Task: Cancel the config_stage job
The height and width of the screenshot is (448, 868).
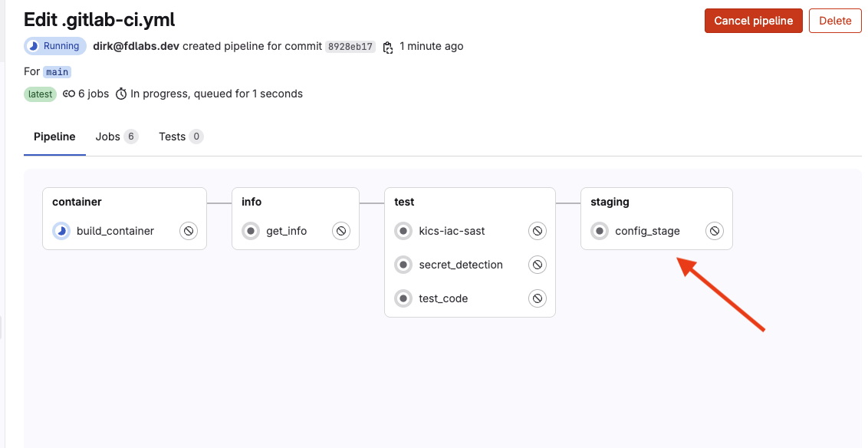Action: click(714, 231)
